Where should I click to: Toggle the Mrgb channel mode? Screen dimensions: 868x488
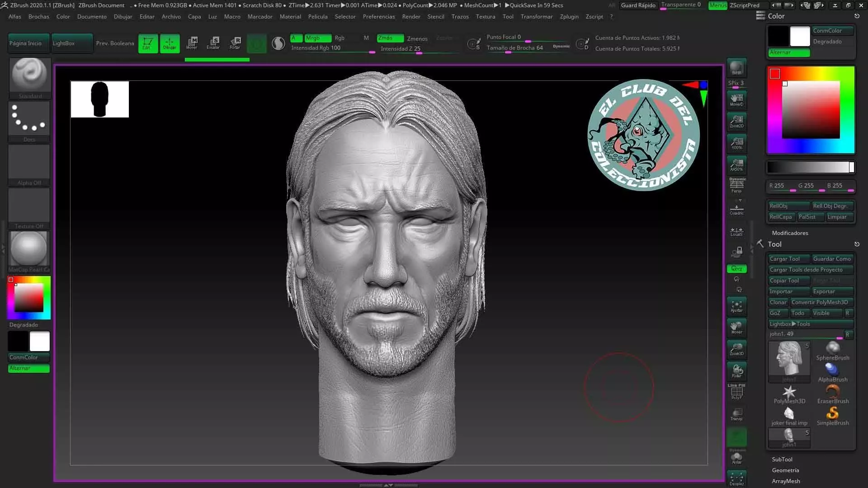(317, 38)
